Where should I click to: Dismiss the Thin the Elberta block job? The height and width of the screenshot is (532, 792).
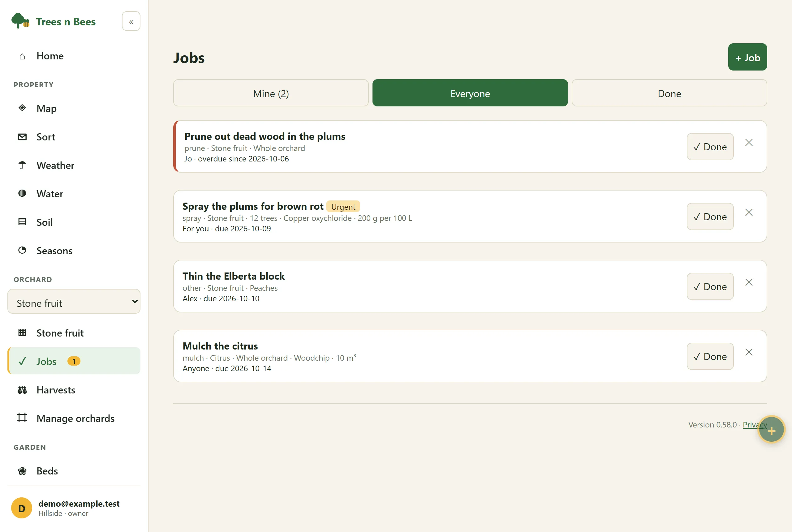pos(749,282)
